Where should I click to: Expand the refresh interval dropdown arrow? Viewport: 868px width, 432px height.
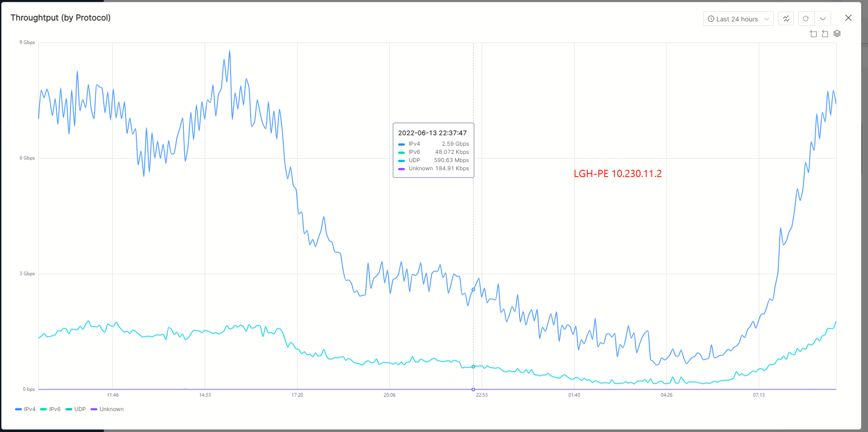coord(823,19)
